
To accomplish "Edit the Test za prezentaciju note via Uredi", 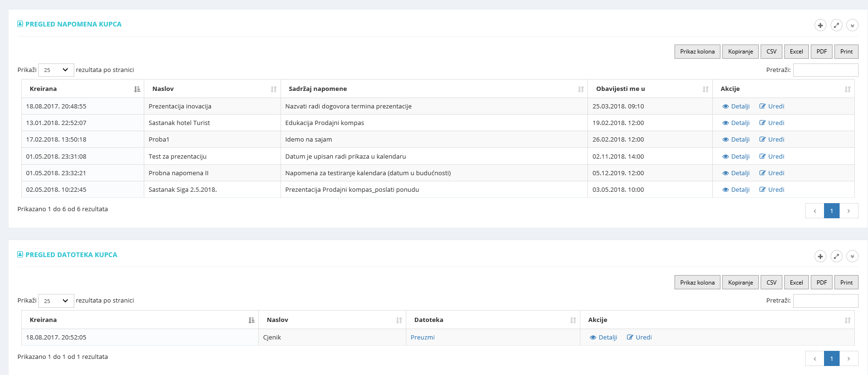I will (772, 157).
